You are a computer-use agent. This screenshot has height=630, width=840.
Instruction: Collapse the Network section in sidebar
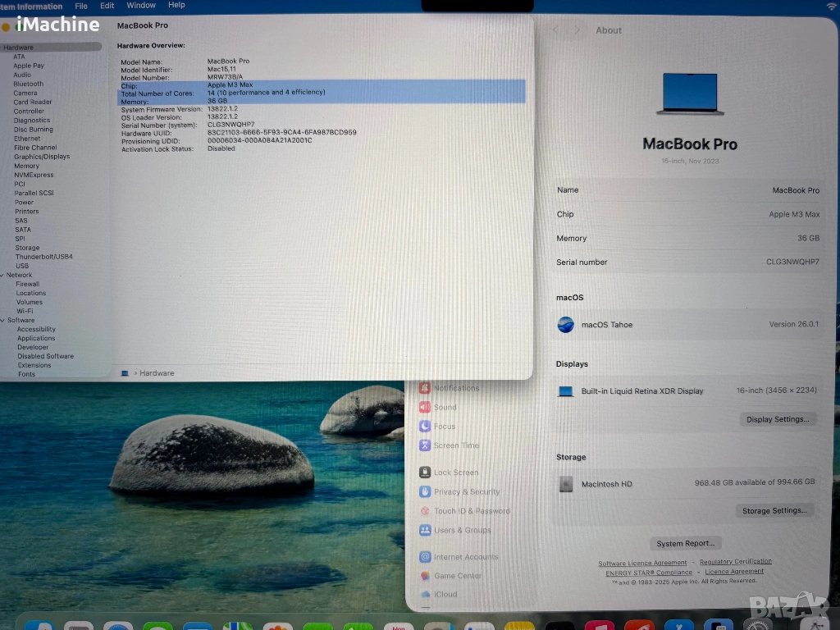click(2, 275)
